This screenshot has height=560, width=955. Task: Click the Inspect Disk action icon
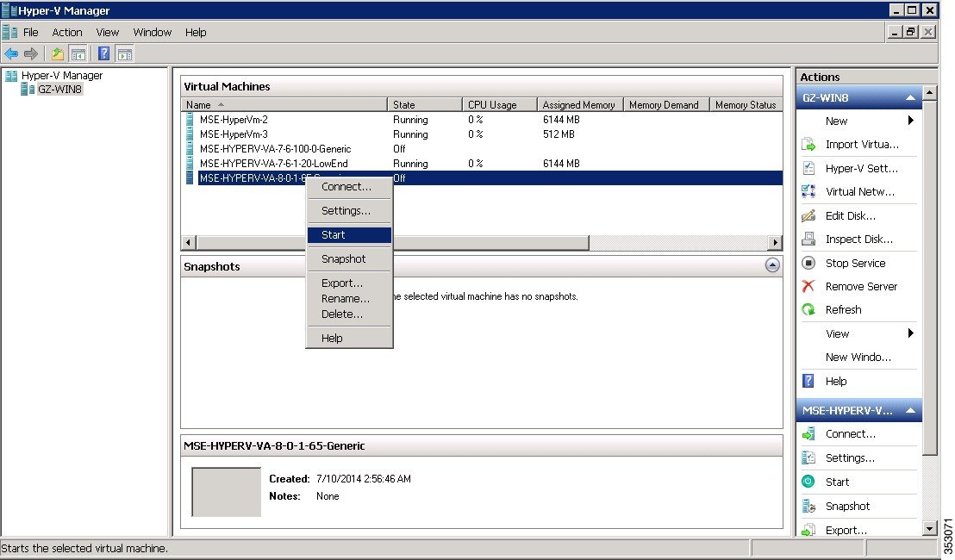point(808,239)
